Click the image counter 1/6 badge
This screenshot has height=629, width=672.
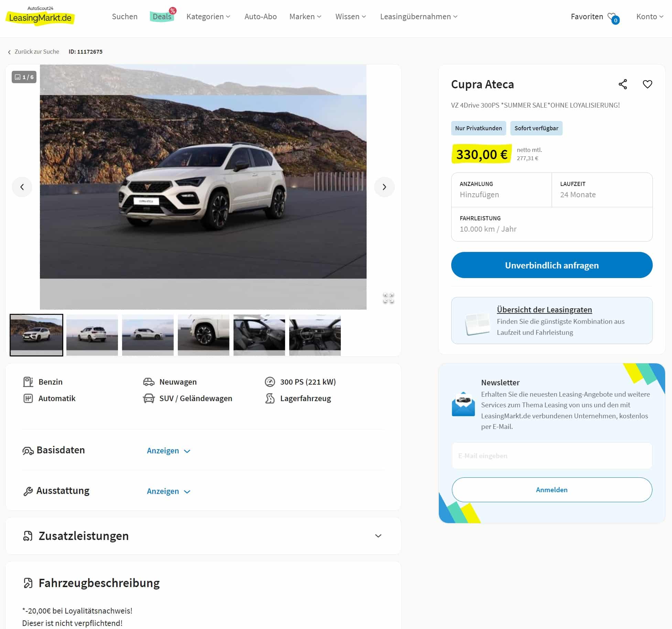(x=24, y=77)
